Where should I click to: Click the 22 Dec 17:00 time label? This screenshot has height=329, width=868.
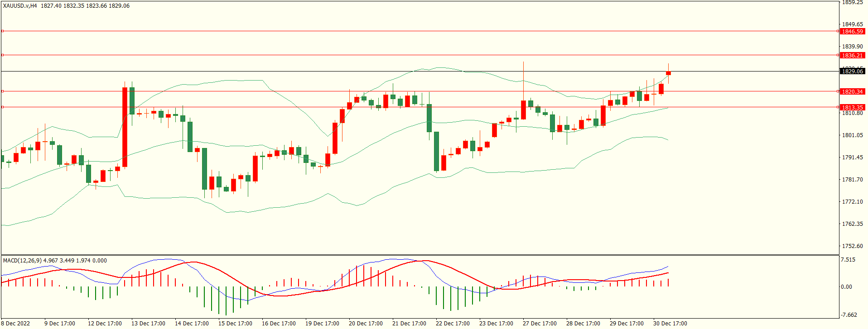point(453,324)
